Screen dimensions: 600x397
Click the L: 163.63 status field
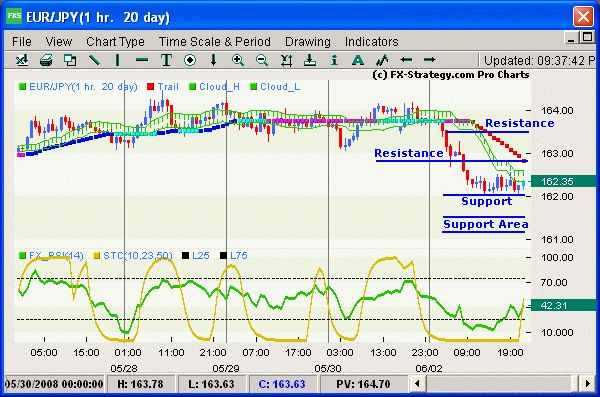[211, 384]
